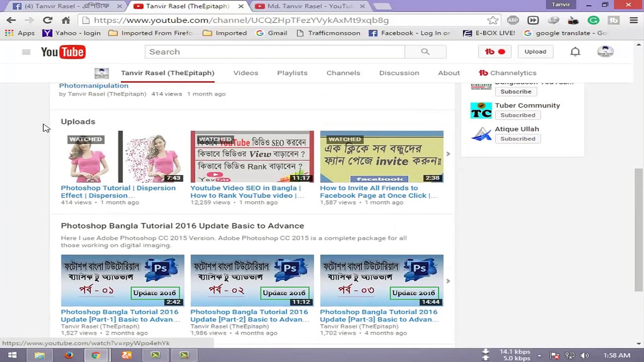The width and height of the screenshot is (644, 362).
Task: Click the Grammarly extension icon
Action: [593, 20]
